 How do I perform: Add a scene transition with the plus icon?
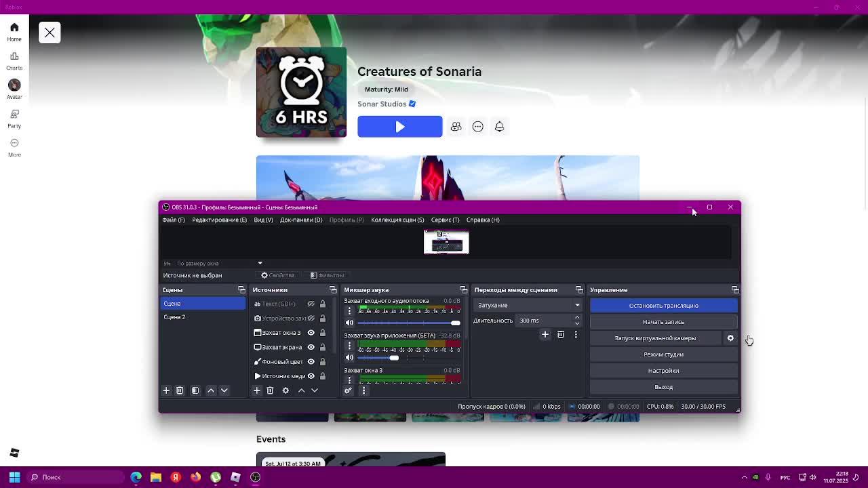click(x=545, y=334)
